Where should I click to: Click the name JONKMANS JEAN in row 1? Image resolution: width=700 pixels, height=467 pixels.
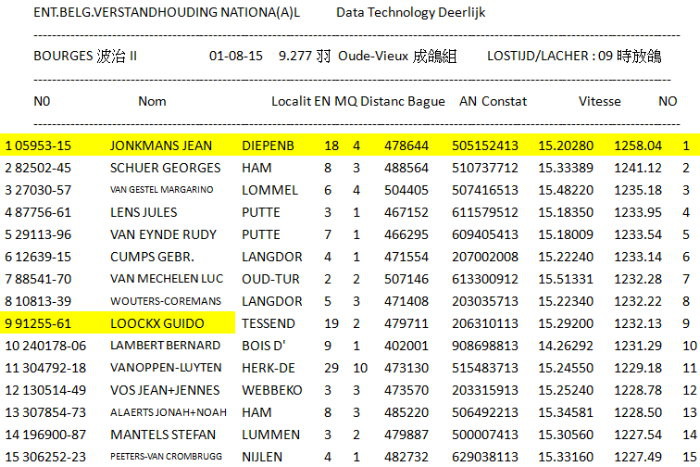(x=160, y=146)
